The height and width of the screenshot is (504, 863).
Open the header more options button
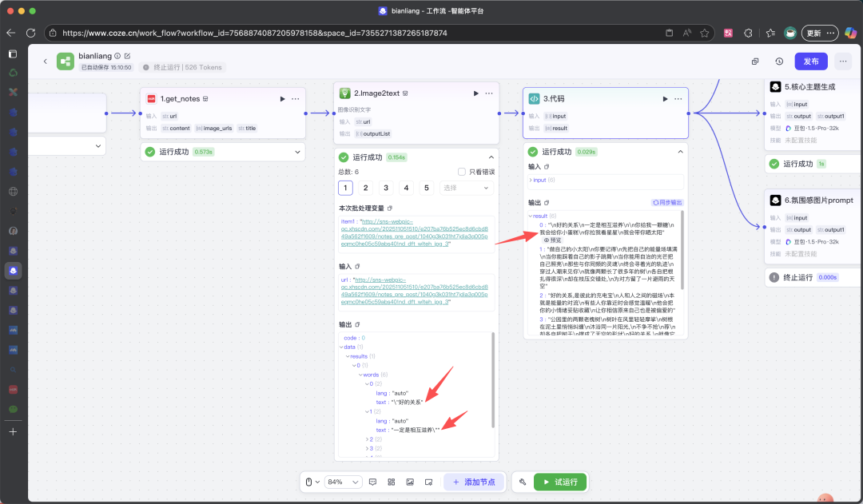[843, 61]
